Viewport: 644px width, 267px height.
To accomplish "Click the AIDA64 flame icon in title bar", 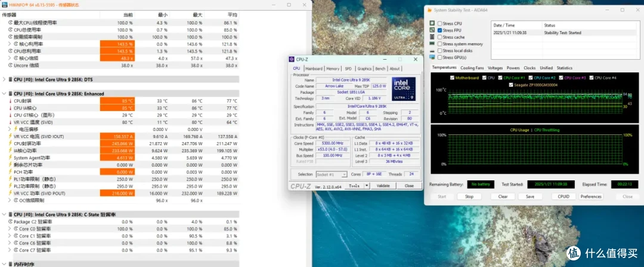I will (429, 10).
